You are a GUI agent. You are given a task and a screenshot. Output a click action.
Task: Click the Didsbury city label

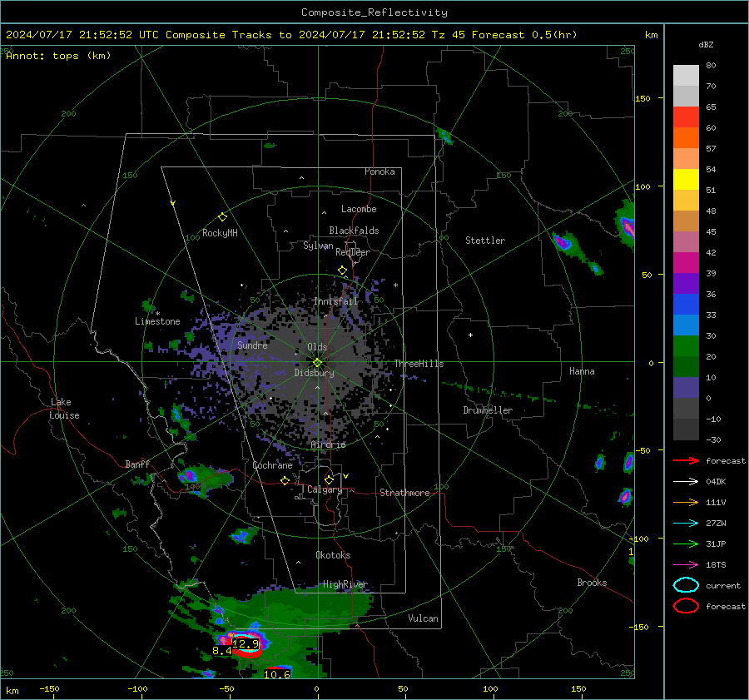[x=314, y=373]
